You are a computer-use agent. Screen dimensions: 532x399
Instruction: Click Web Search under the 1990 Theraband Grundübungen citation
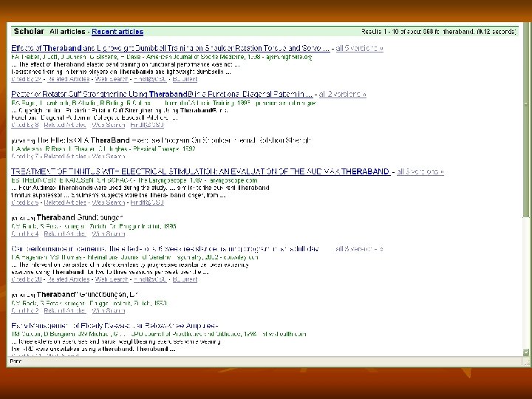pos(109,310)
